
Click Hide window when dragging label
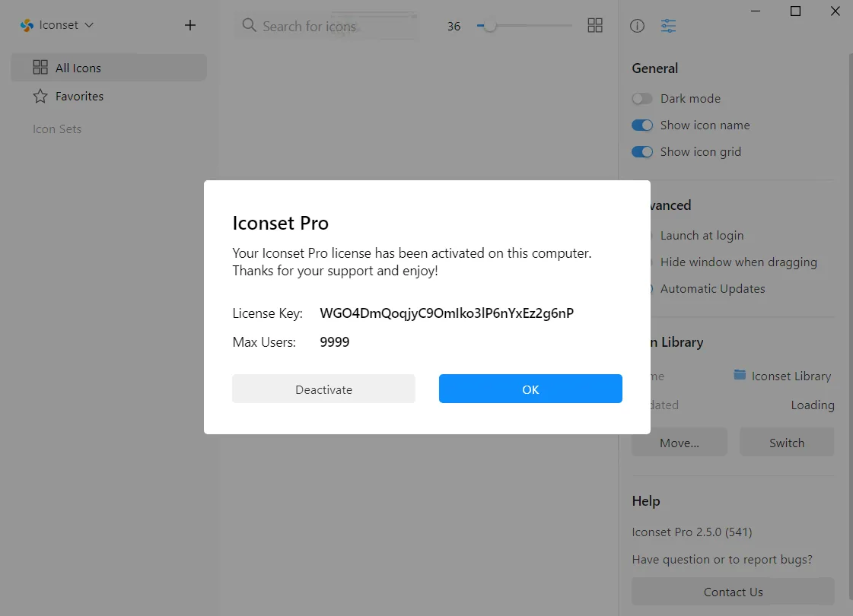(738, 262)
